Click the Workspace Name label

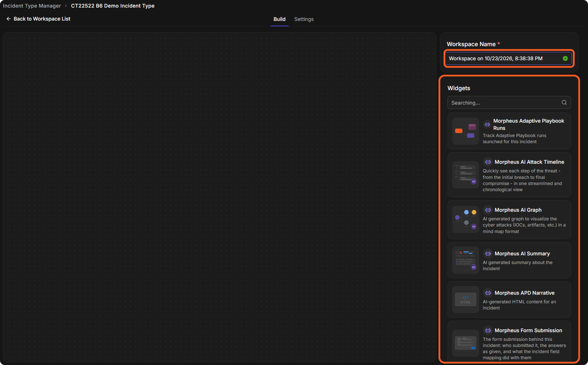point(471,44)
